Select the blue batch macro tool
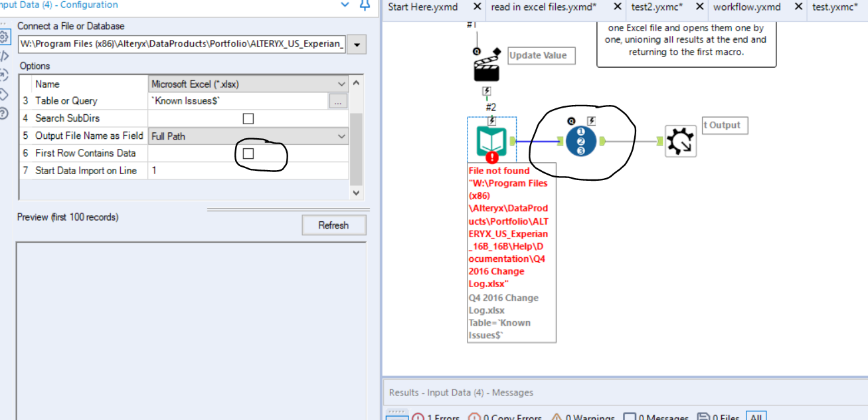Viewport: 868px width, 420px height. [x=580, y=141]
